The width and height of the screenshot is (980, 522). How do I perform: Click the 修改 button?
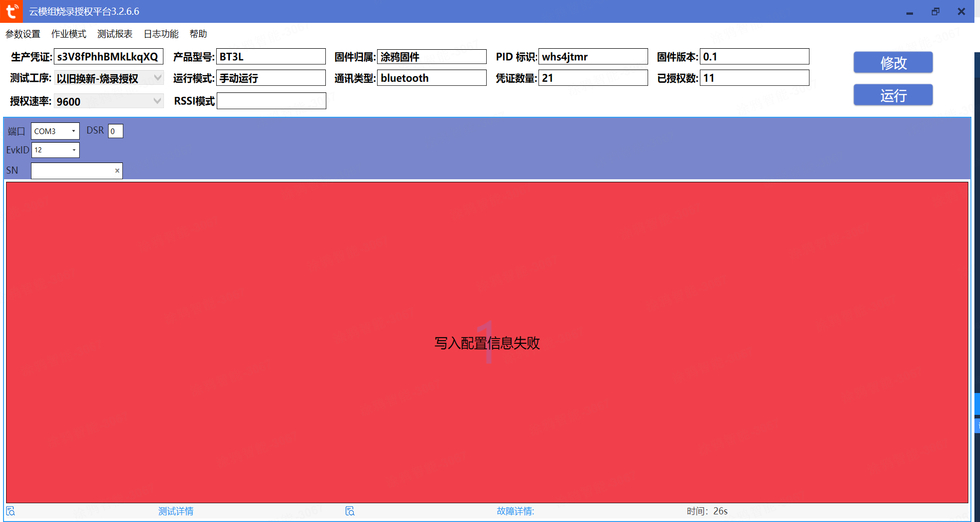tap(893, 62)
